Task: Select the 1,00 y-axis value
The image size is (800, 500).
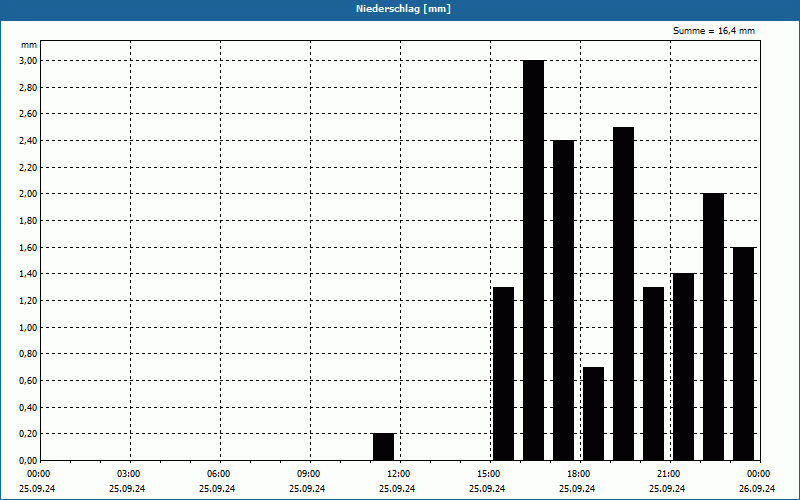Action: click(x=28, y=328)
